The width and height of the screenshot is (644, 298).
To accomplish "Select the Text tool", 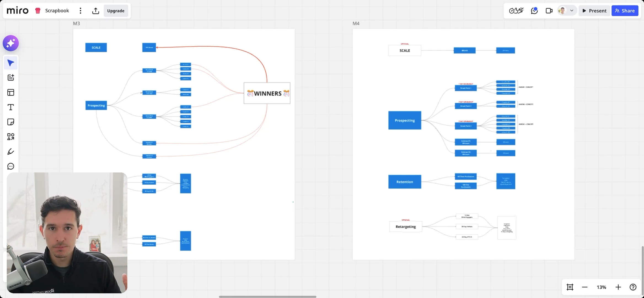I will point(11,107).
